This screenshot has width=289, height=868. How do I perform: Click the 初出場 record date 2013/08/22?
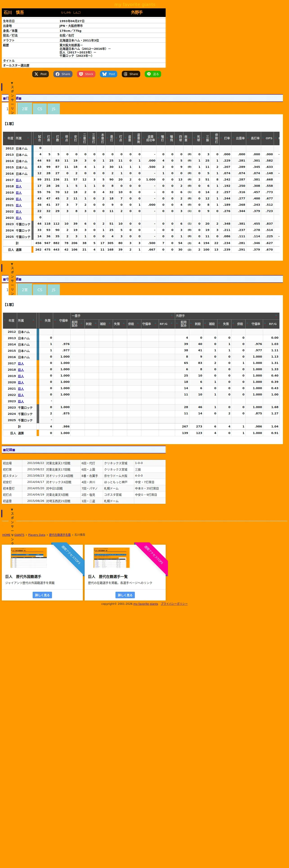[35, 463]
